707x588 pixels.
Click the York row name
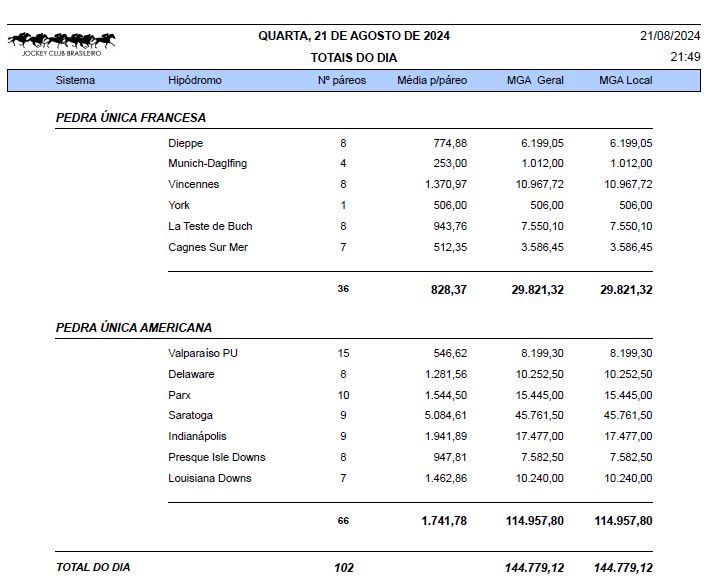pyautogui.click(x=179, y=205)
